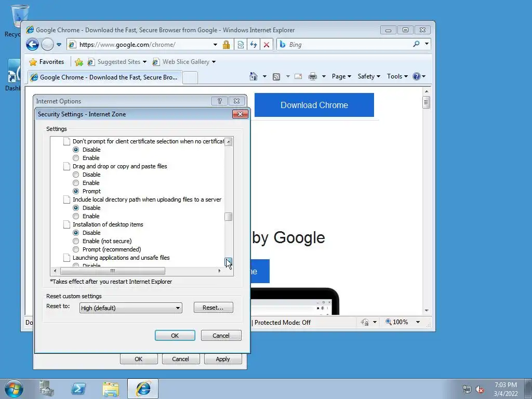The image size is (532, 399).
Task: Click the security lock icon
Action: 227,45
